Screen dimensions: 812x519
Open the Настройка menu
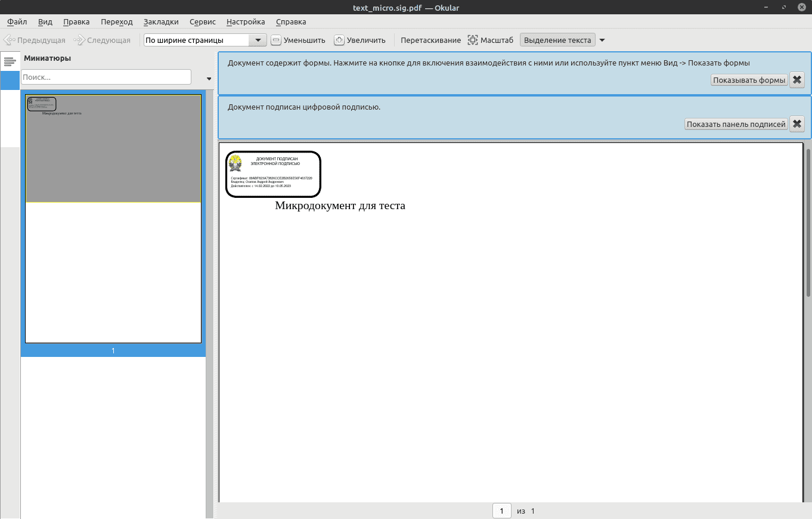click(x=246, y=21)
